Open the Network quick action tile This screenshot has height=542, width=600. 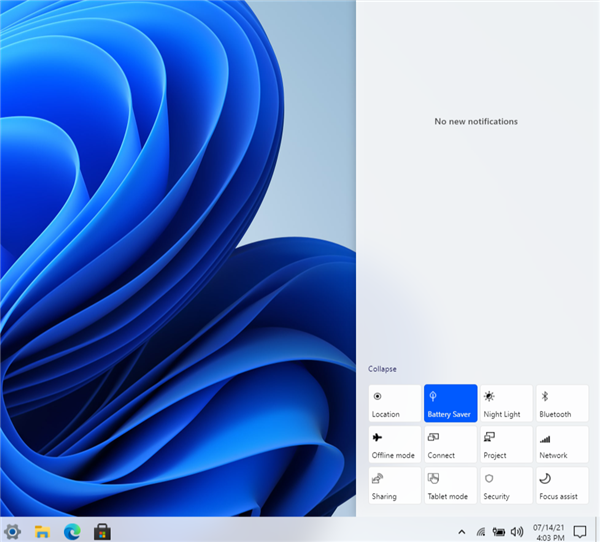coord(562,444)
